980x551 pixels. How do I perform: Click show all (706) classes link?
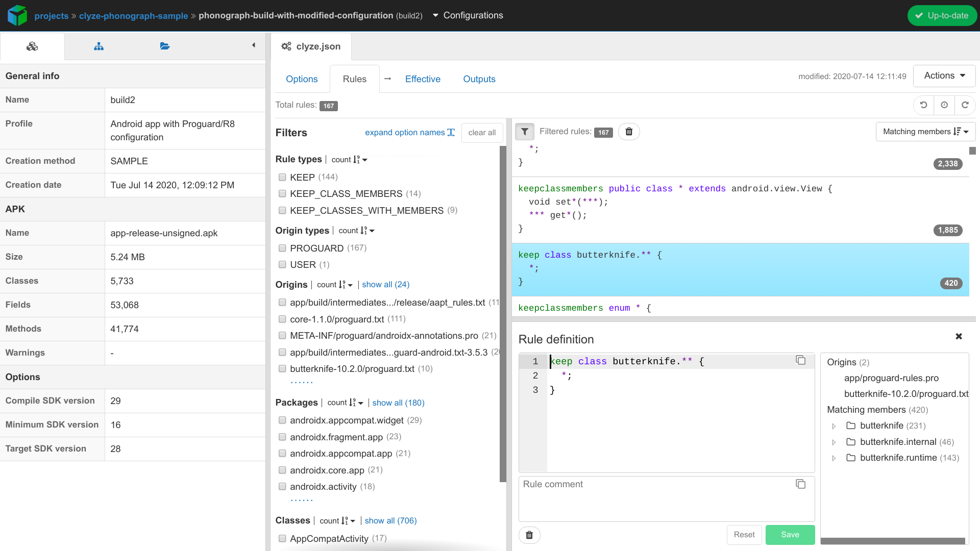(390, 521)
